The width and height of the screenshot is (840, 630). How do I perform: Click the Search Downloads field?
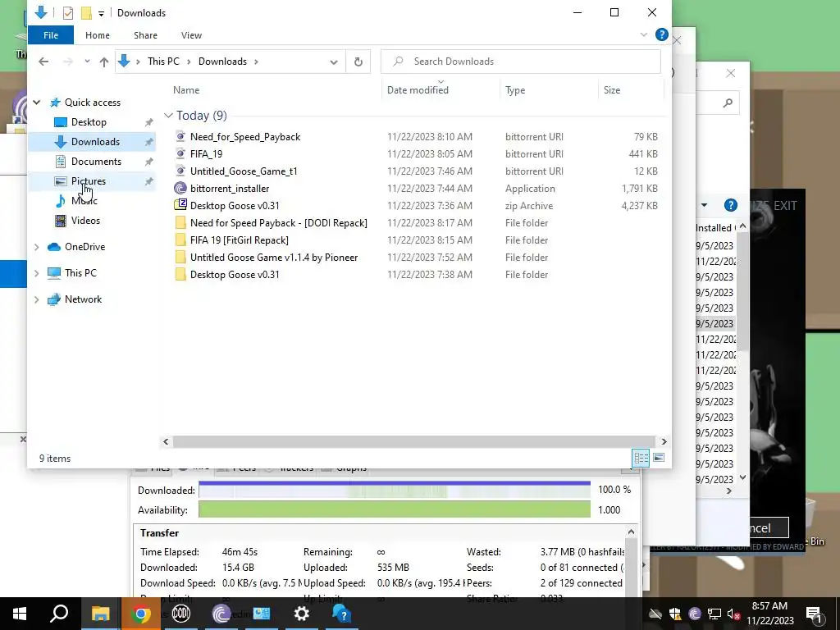(x=520, y=62)
